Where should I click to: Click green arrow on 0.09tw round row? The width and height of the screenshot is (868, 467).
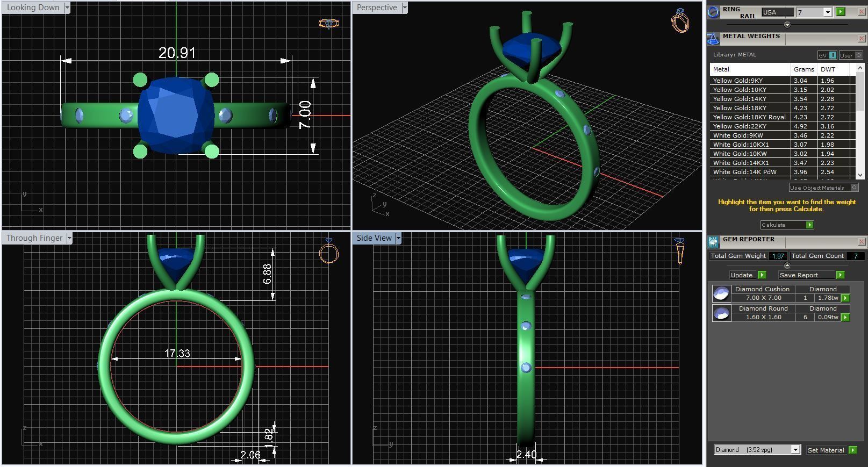pos(845,317)
